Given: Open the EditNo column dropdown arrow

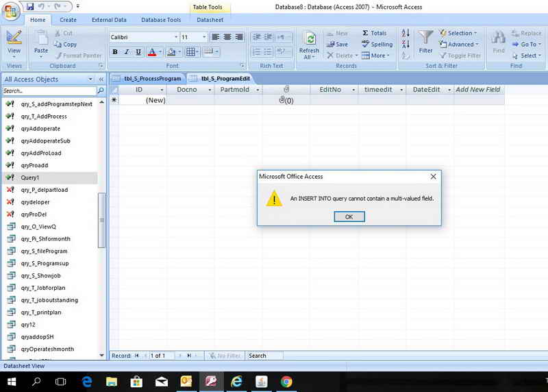Looking at the screenshot, I should 353,90.
